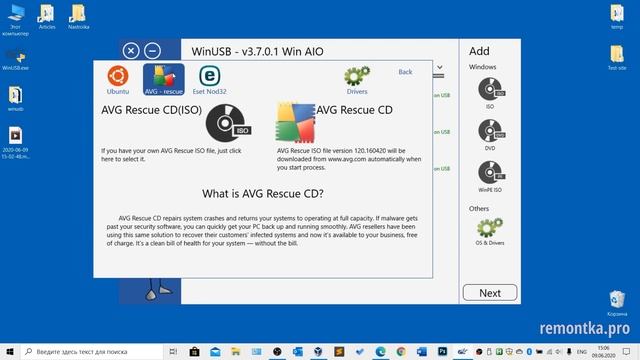The height and width of the screenshot is (360, 640).
Task: Open the blue checkmark To Do app
Action: 360,351
